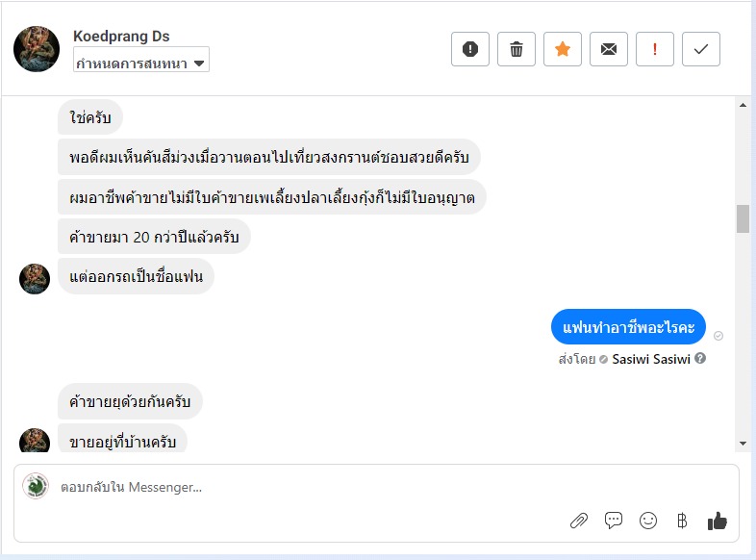Viewport: 756px width, 560px height.
Task: Click the chat scrollbar down arrow
Action: click(743, 443)
